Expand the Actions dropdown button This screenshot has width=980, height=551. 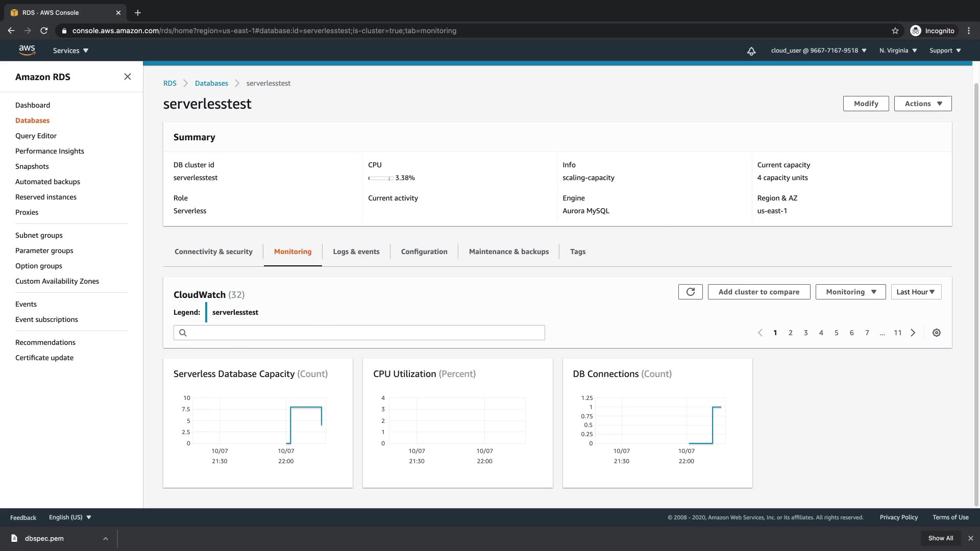(922, 104)
